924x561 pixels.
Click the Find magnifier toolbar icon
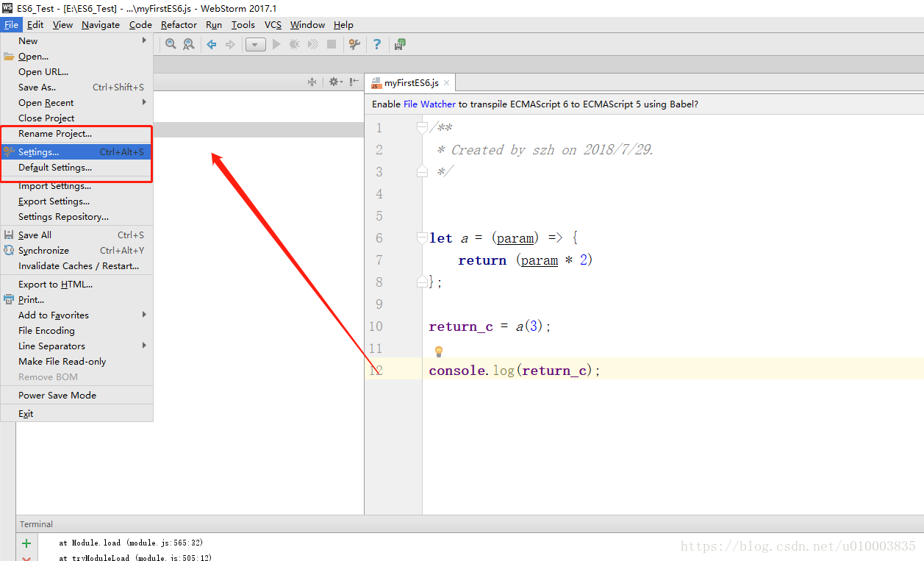tap(171, 44)
